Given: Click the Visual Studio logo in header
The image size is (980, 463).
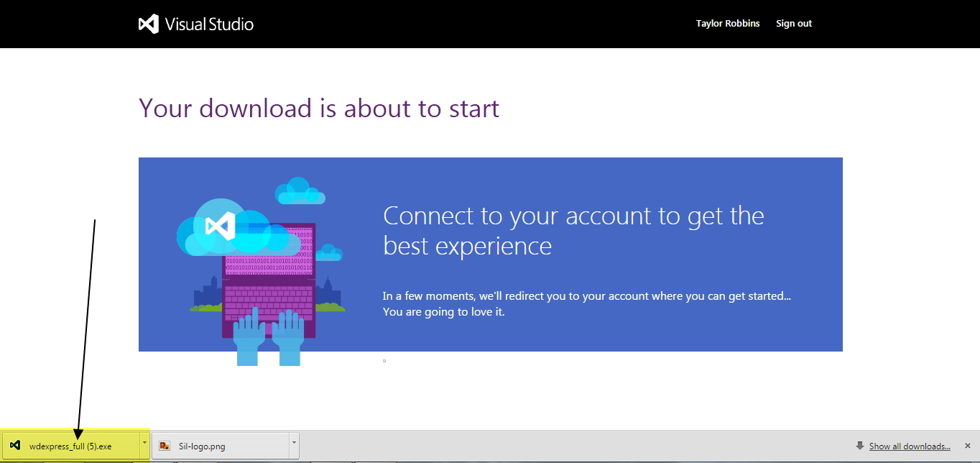Looking at the screenshot, I should point(196,24).
